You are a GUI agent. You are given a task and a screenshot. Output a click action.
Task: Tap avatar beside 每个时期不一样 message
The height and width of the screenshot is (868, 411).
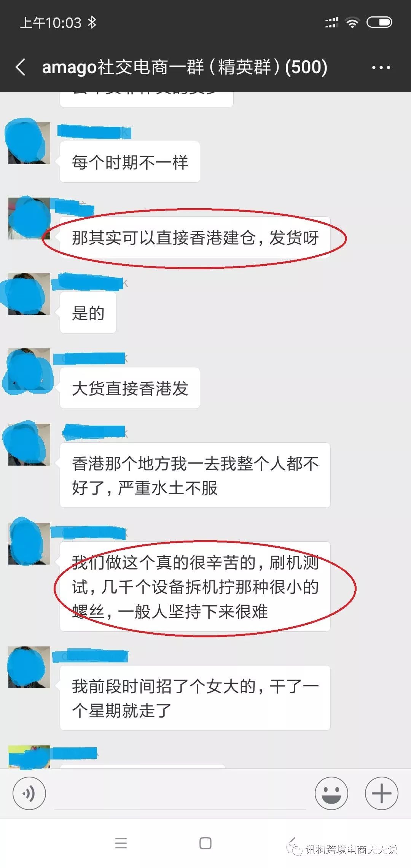point(29,143)
